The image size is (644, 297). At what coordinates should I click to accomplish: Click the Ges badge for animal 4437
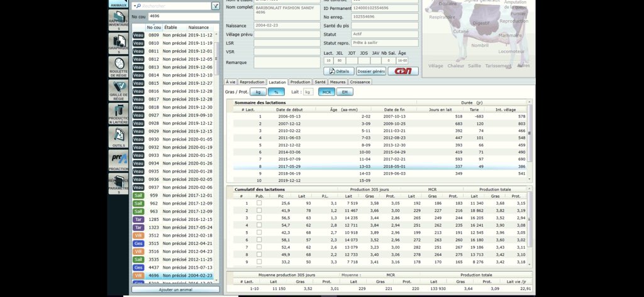138,267
